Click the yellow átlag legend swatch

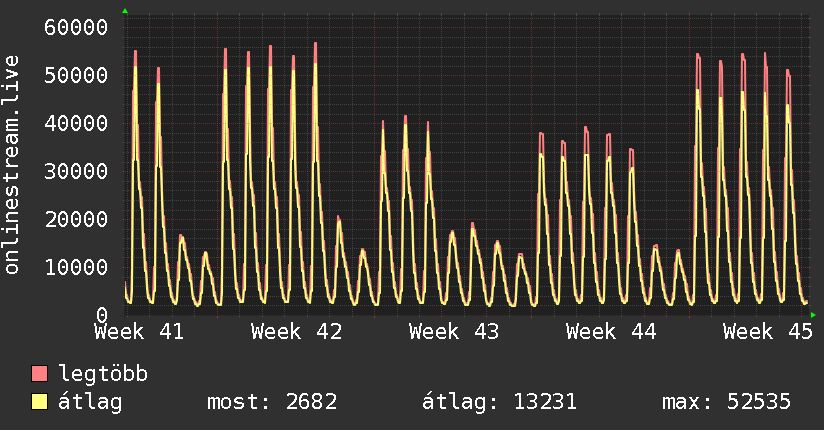click(39, 402)
